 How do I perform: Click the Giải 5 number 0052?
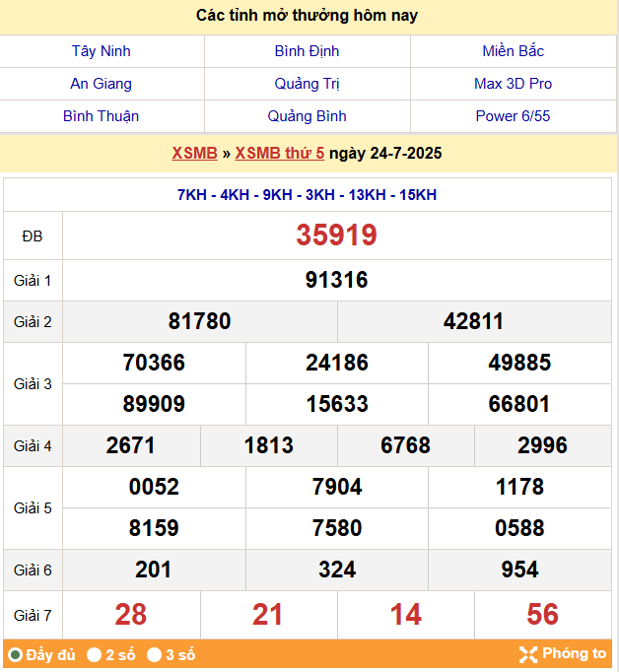pos(154,487)
